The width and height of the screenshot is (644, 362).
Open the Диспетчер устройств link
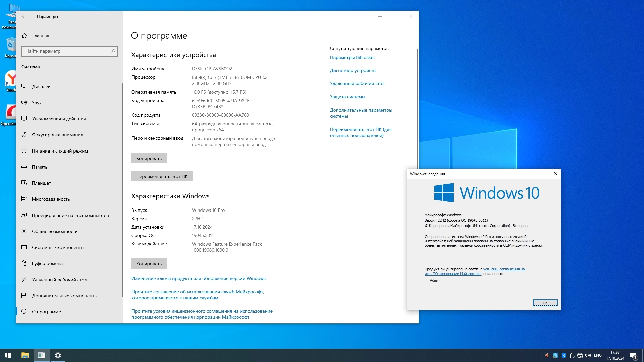coord(353,70)
